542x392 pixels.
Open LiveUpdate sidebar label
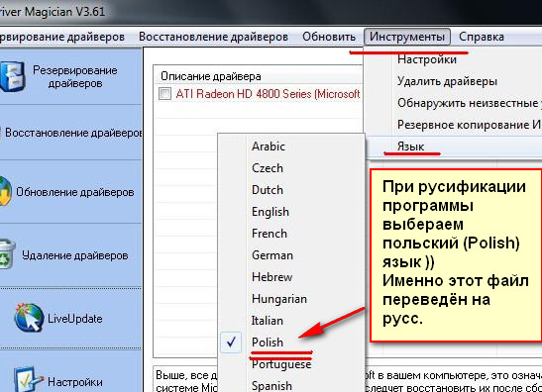[x=75, y=319]
